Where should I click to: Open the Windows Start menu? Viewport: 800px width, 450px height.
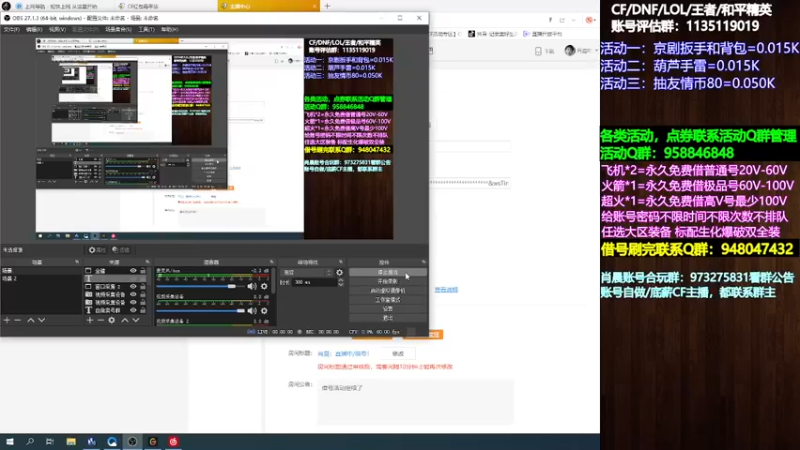10,441
